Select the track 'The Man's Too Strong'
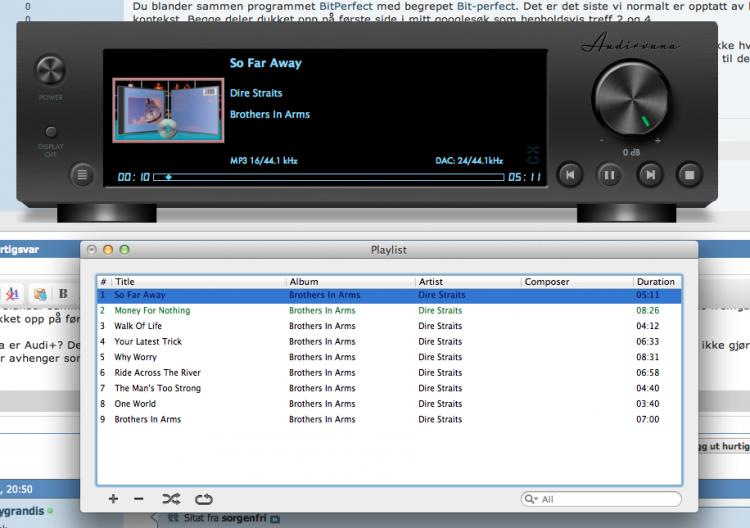Image resolution: width=750 pixels, height=528 pixels. coord(389,388)
